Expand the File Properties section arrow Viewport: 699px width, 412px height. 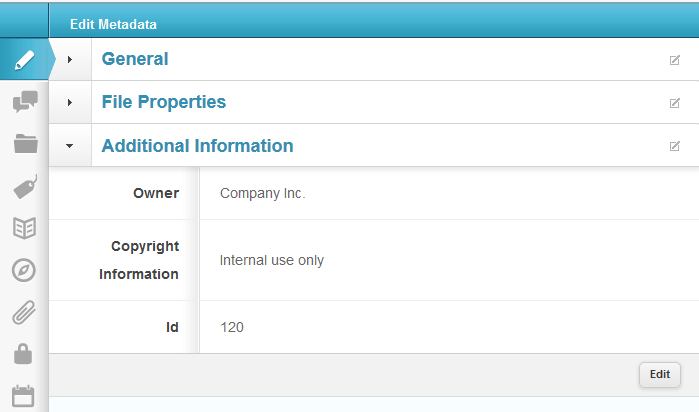click(70, 103)
